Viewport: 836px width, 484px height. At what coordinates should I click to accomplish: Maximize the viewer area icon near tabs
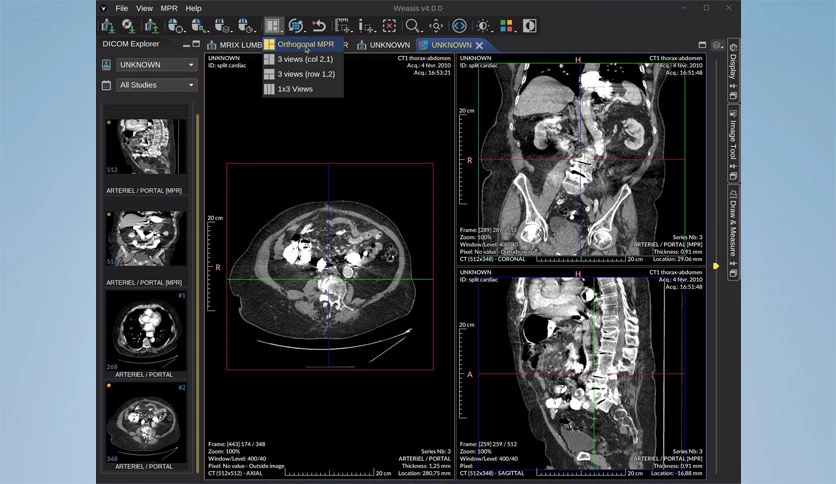click(702, 45)
